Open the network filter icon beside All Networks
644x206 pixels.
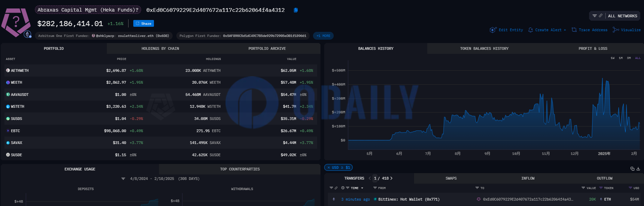(594, 16)
